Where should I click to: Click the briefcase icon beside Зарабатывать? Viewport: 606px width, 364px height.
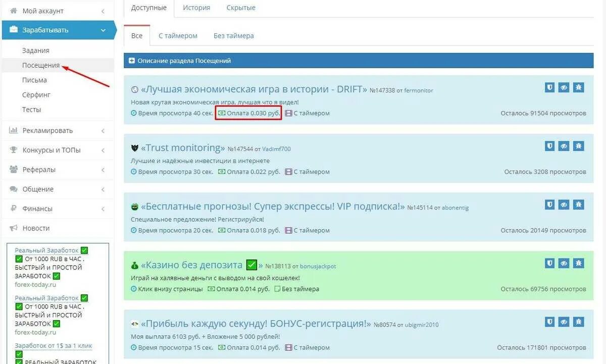pyautogui.click(x=14, y=30)
